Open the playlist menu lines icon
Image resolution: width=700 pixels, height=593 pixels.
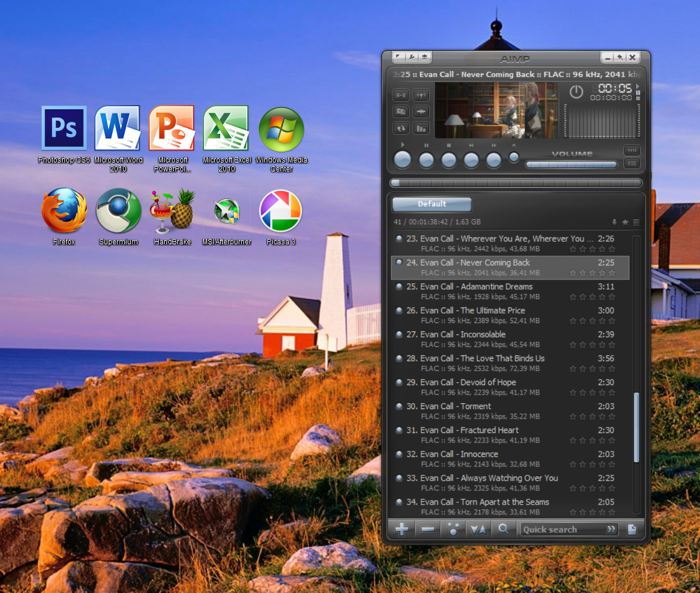(x=636, y=222)
